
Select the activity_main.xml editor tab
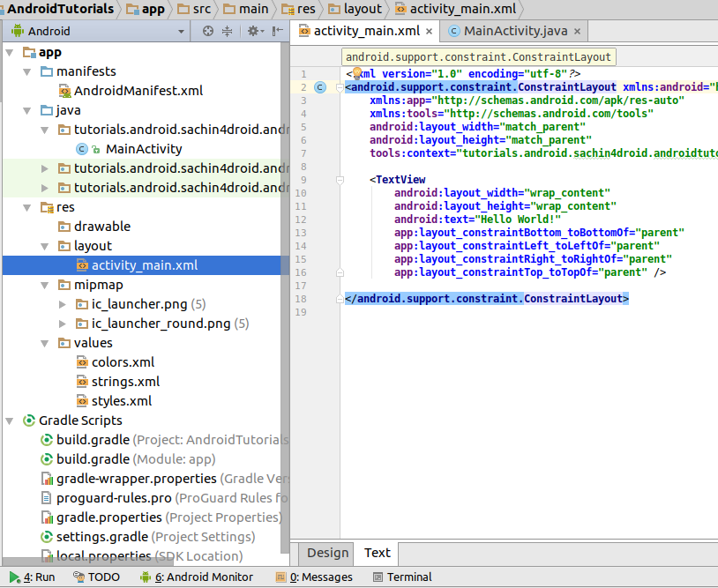(x=365, y=31)
